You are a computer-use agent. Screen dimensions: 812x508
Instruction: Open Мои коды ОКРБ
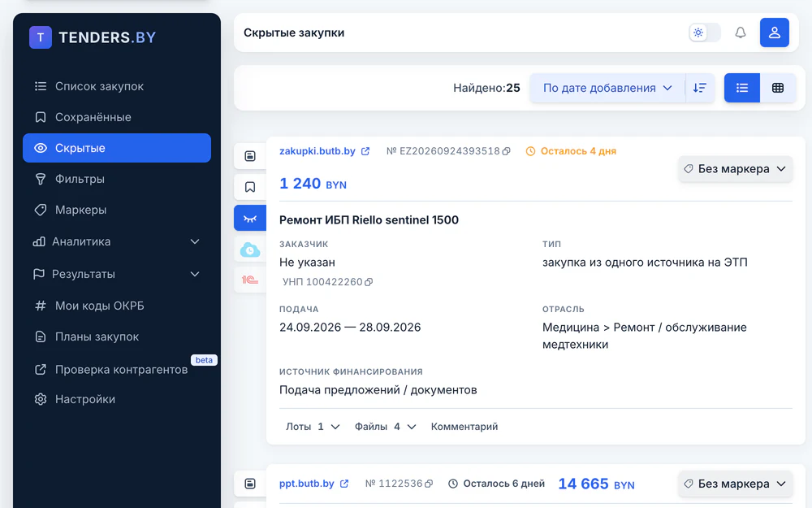click(116, 306)
